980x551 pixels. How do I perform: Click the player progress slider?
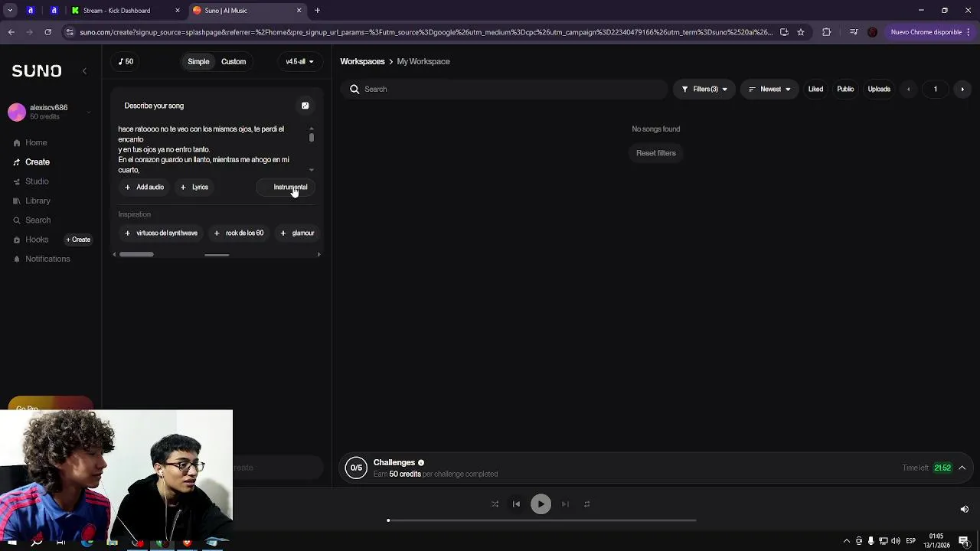[542, 520]
